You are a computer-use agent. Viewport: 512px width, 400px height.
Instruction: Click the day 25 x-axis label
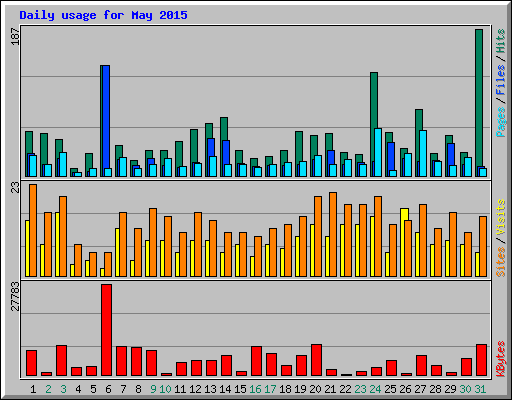tap(390, 389)
